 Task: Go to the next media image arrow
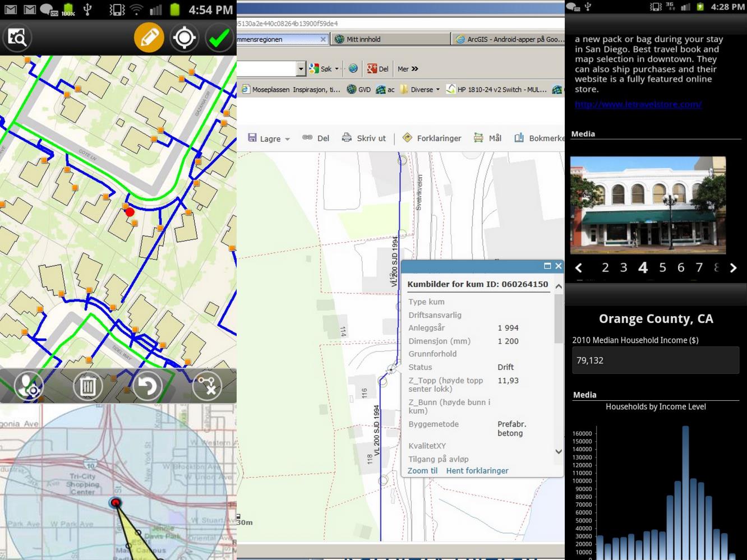733,268
